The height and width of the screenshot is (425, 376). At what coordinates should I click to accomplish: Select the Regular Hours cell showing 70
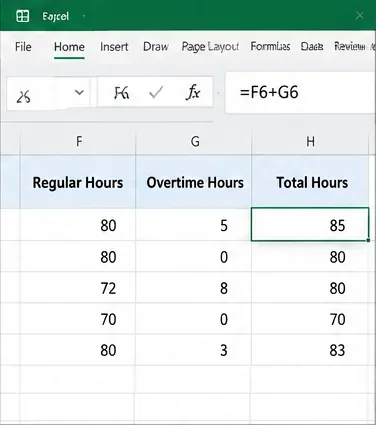[78, 319]
